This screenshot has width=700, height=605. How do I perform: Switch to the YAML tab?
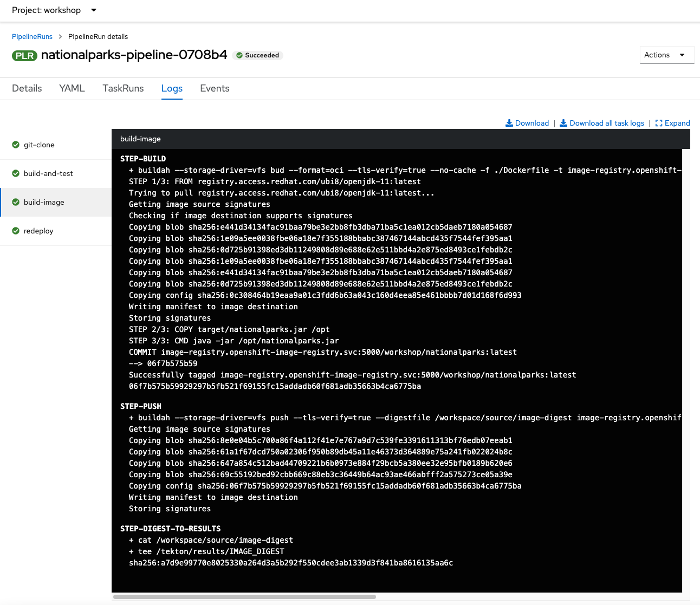tap(72, 88)
